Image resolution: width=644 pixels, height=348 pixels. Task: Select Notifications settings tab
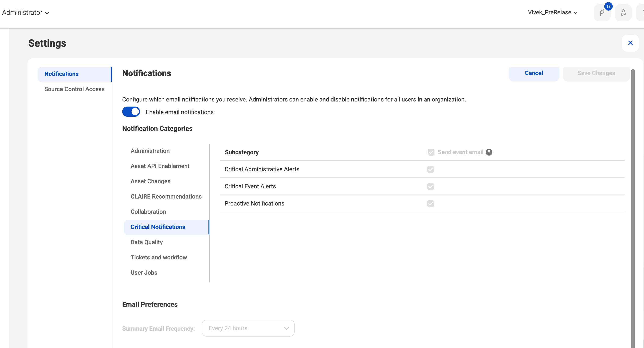[x=74, y=74]
